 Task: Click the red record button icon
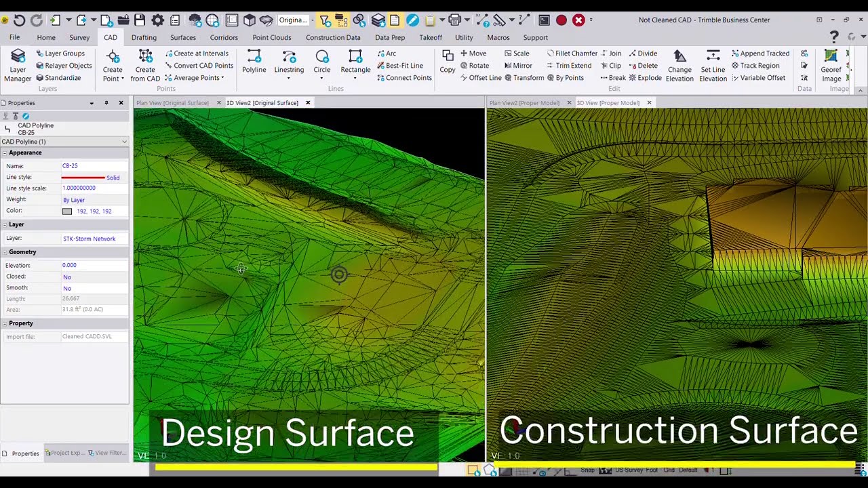[x=561, y=20]
